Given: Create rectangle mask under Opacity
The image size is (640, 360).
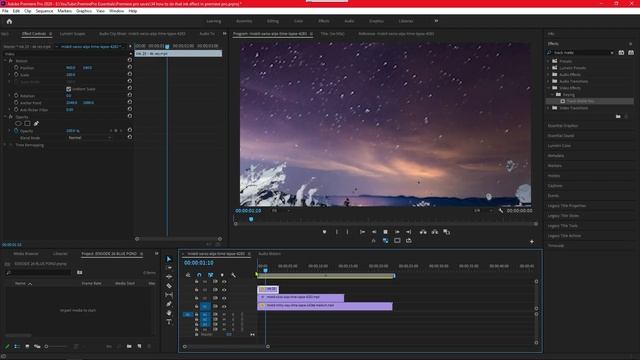Looking at the screenshot, I should 27,123.
